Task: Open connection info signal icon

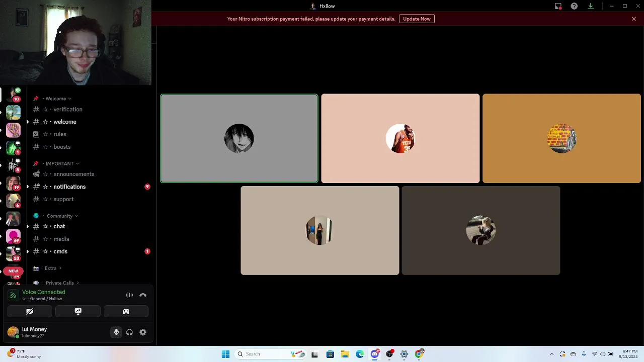Action: point(13,295)
